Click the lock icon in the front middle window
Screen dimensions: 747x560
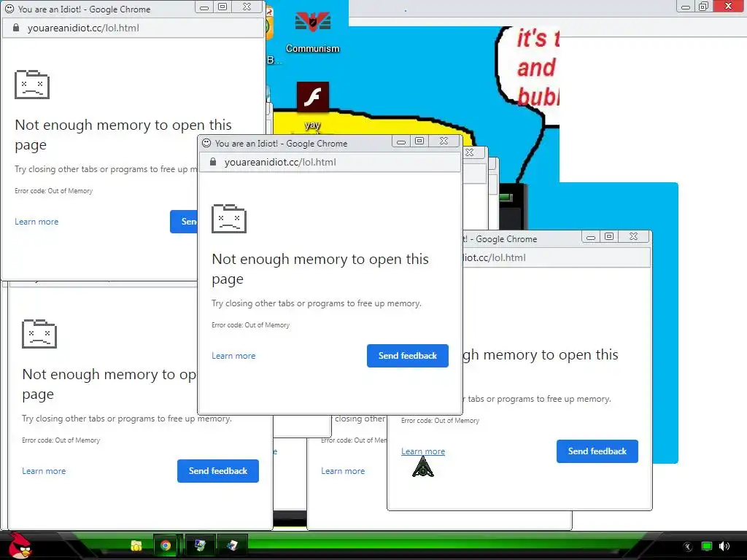click(213, 162)
